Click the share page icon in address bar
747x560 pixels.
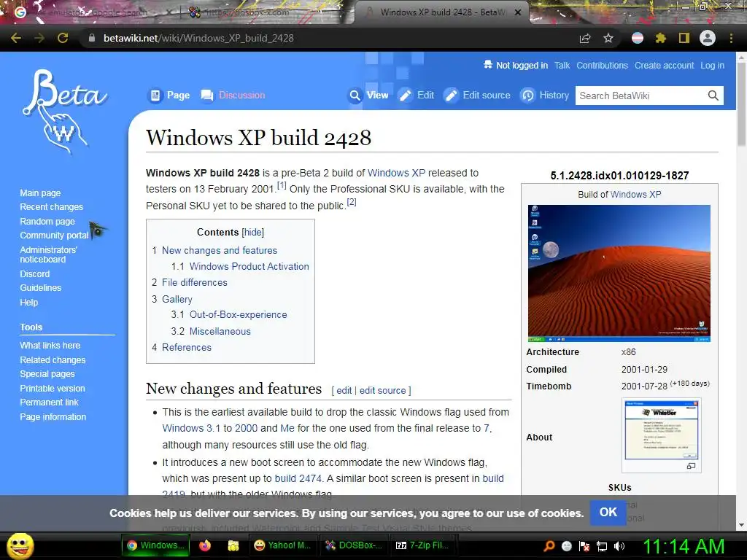coord(585,39)
